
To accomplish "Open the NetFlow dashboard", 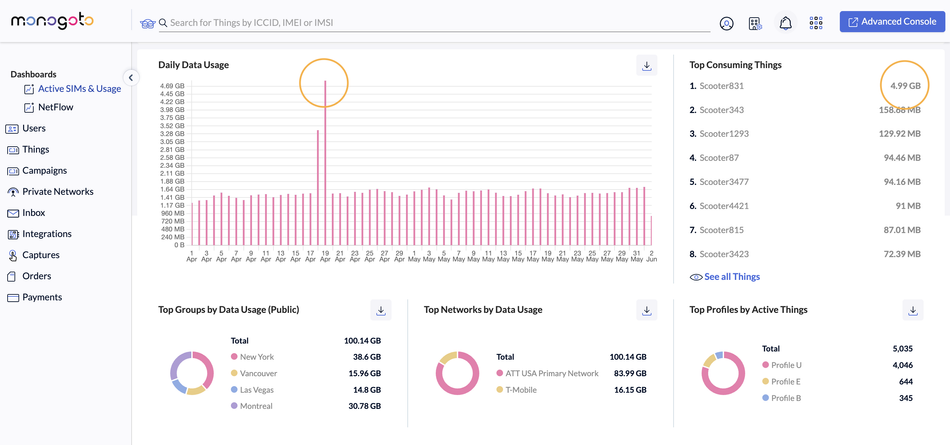I will (x=55, y=107).
